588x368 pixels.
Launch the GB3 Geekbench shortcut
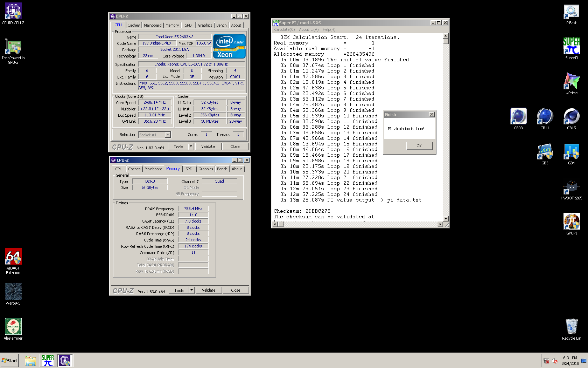545,154
